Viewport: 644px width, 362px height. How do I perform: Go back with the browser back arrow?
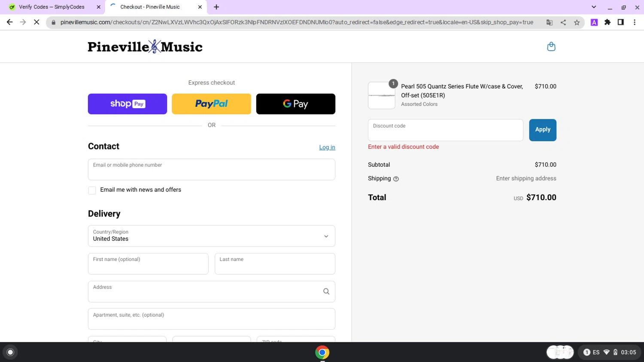9,22
